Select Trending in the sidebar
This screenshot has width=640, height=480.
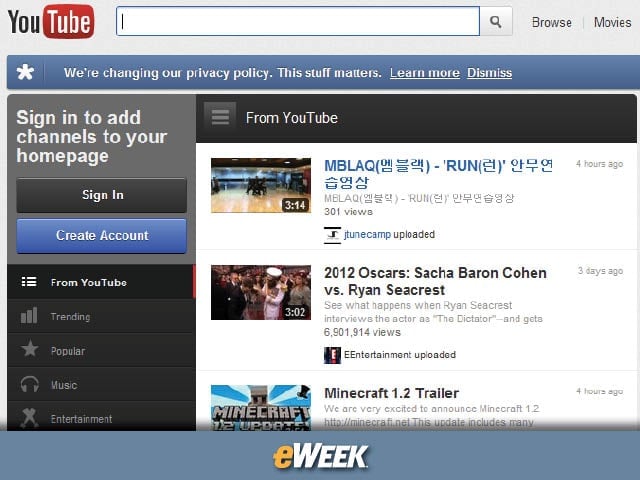click(101, 316)
